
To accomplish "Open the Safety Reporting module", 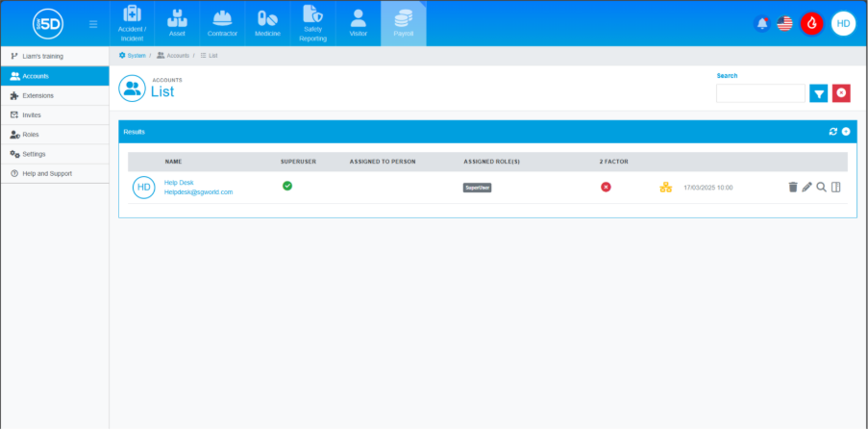I will tap(312, 23).
